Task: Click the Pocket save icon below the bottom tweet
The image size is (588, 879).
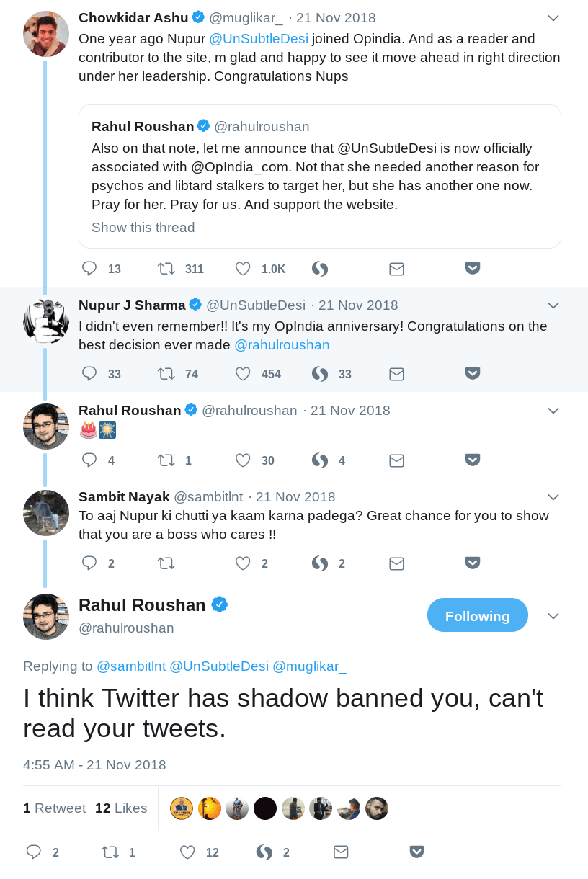Action: click(x=416, y=851)
